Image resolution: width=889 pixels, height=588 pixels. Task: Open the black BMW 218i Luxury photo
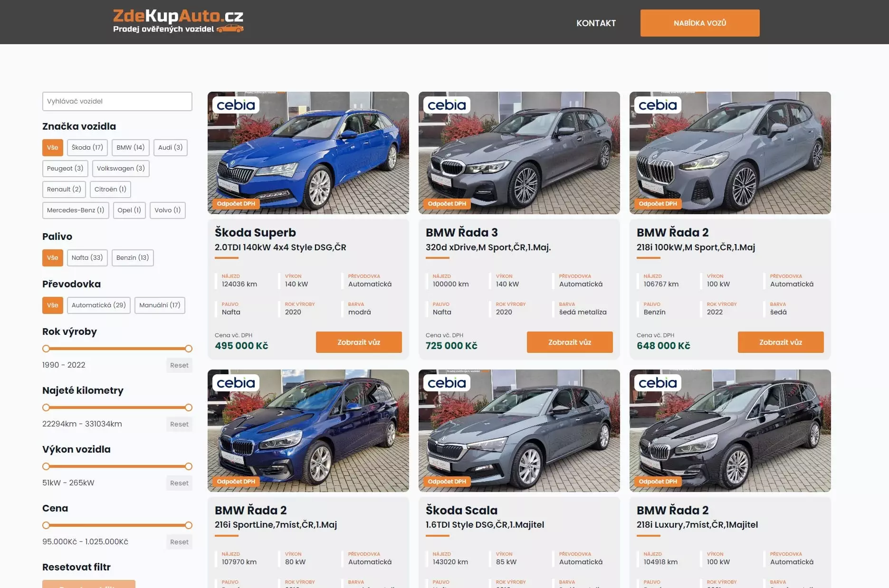[x=730, y=430]
